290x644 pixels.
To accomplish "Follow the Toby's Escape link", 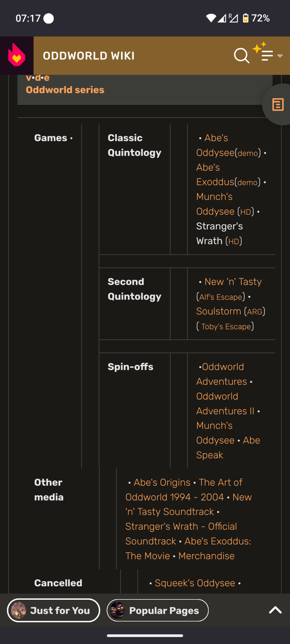I will pos(226,327).
